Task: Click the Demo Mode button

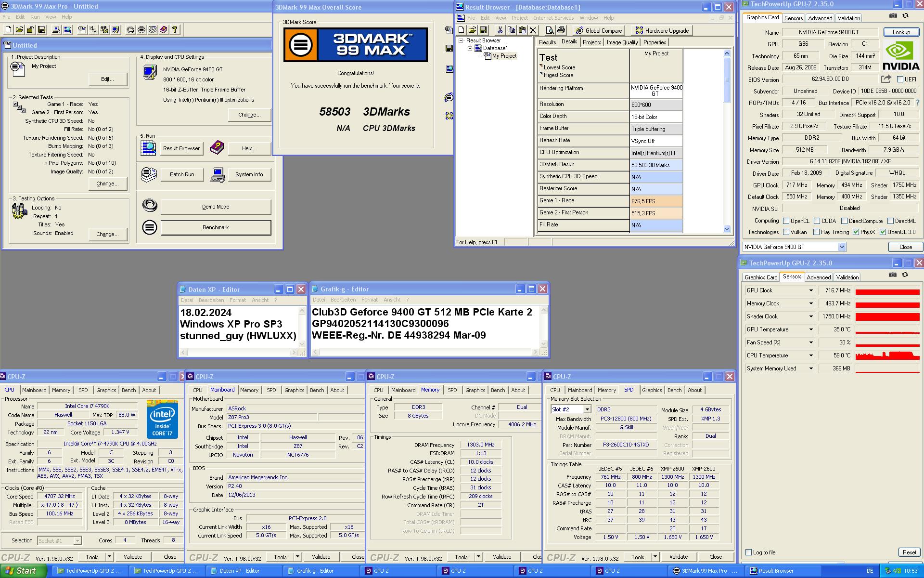Action: click(x=216, y=207)
